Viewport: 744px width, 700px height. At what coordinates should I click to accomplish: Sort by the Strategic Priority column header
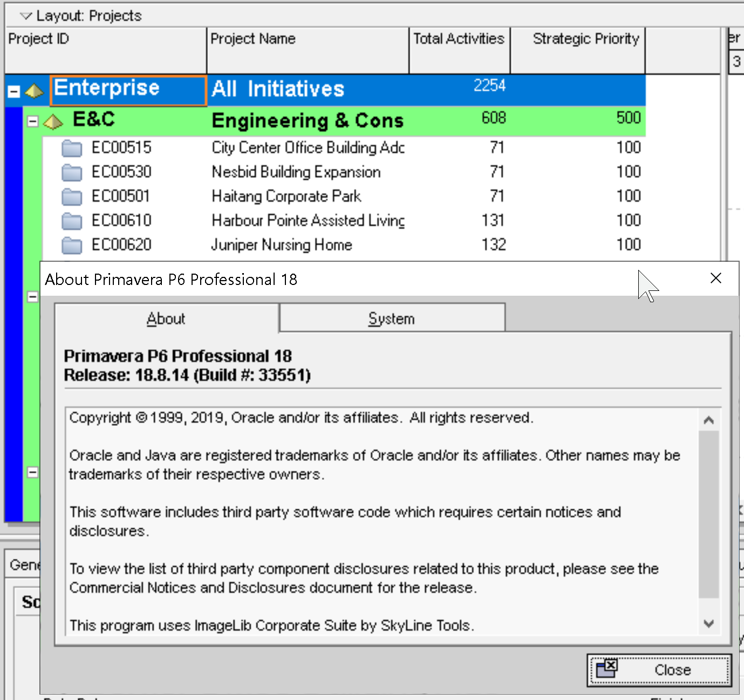pos(578,50)
